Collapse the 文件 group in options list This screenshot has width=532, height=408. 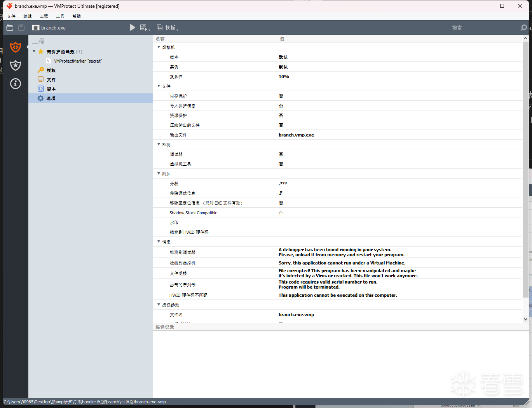click(159, 86)
